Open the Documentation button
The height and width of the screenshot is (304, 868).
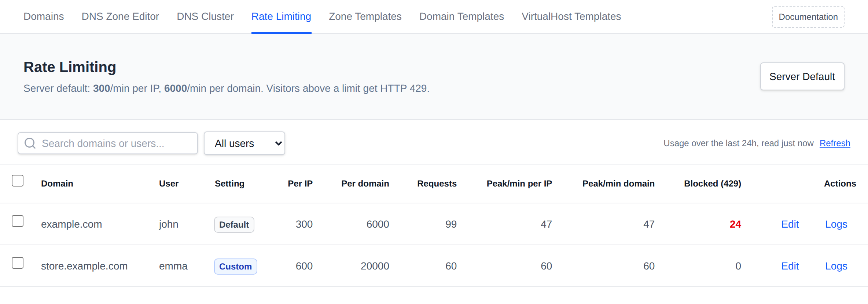[808, 17]
